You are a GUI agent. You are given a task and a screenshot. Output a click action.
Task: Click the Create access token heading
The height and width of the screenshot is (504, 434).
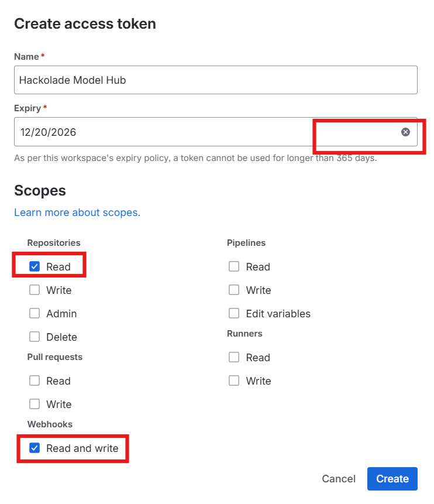(85, 23)
